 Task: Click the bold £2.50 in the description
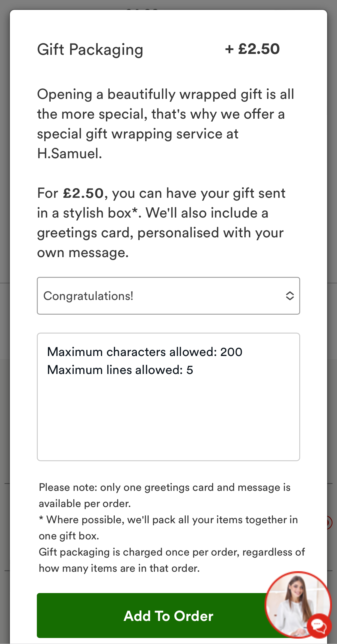83,193
